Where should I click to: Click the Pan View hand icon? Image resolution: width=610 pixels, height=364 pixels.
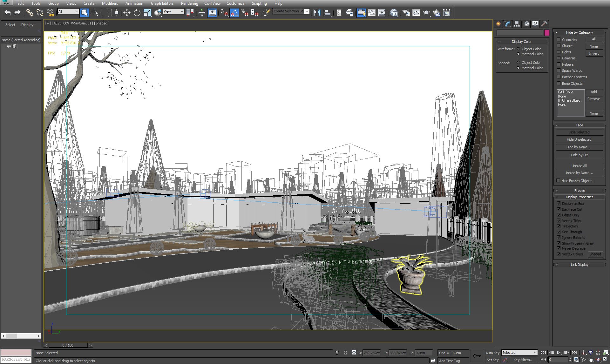[x=591, y=360]
